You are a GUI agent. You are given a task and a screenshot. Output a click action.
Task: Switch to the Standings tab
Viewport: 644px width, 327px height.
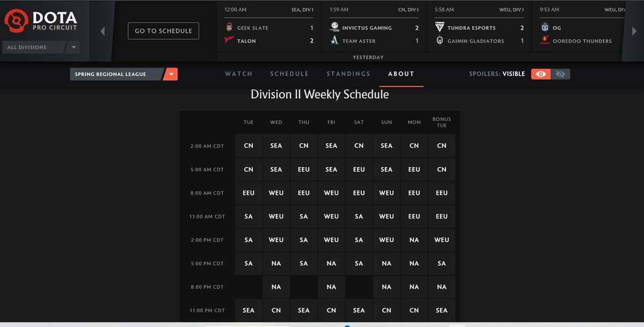[x=348, y=74]
